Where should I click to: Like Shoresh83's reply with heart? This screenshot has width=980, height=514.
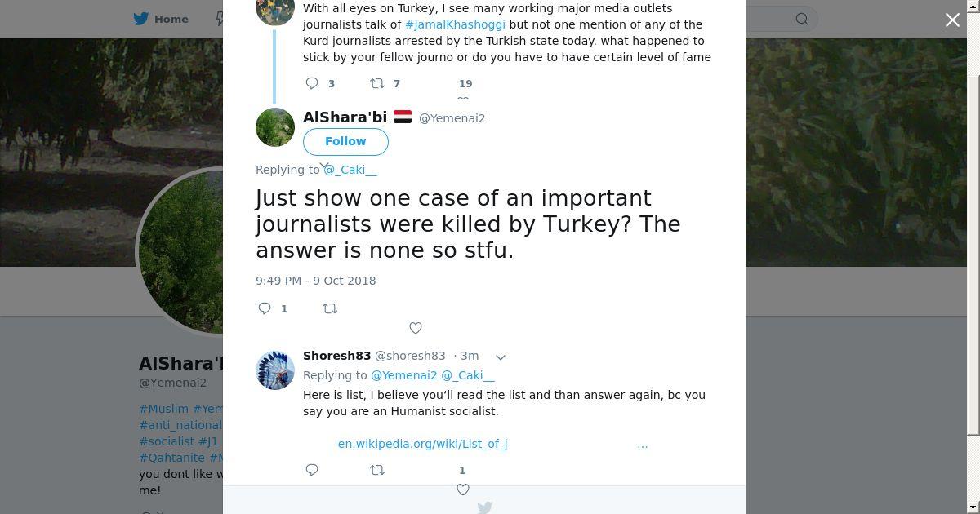463,490
